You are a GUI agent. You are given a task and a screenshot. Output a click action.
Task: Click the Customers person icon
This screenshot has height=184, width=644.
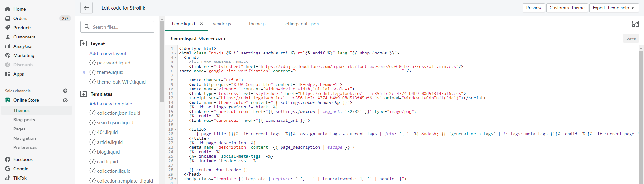(x=8, y=37)
